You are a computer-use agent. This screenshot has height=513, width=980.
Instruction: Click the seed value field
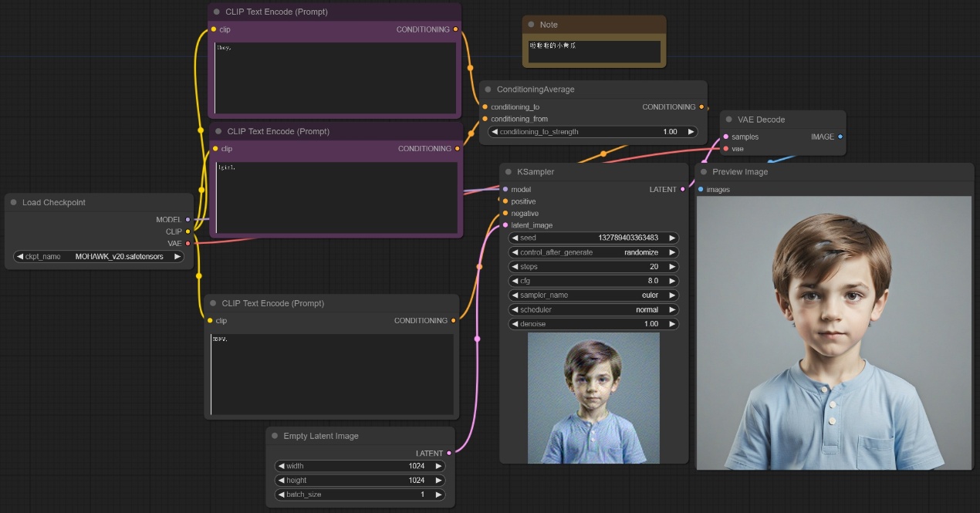point(593,238)
